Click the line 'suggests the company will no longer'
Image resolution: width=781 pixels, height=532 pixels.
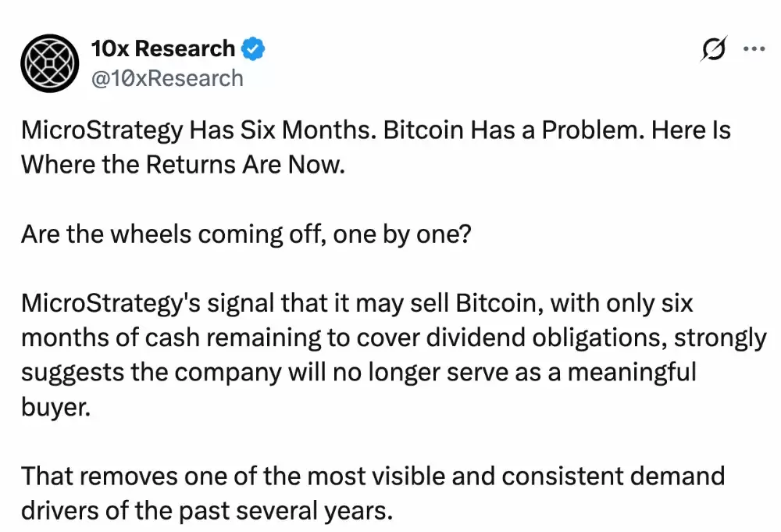[x=358, y=373]
